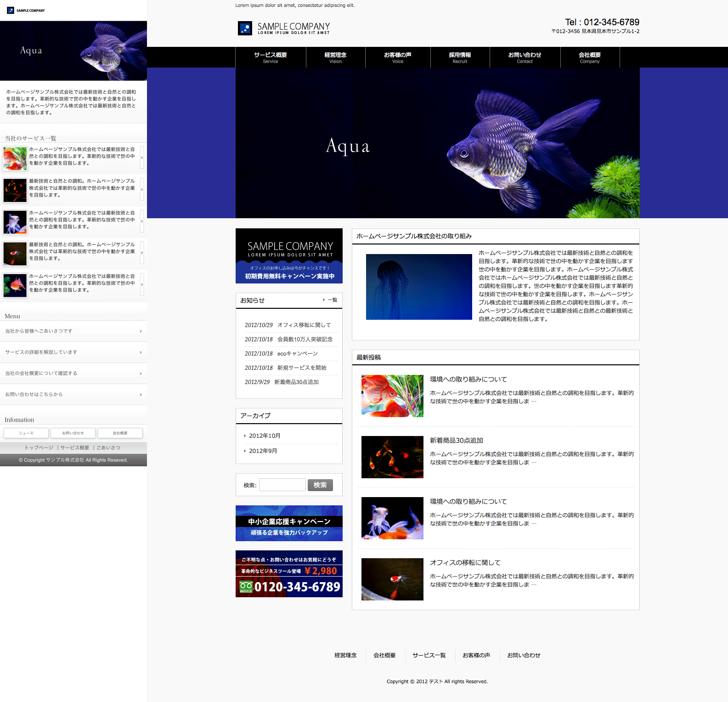Focus the 検索 search text field
Screen dimensions: 728x702
282,485
